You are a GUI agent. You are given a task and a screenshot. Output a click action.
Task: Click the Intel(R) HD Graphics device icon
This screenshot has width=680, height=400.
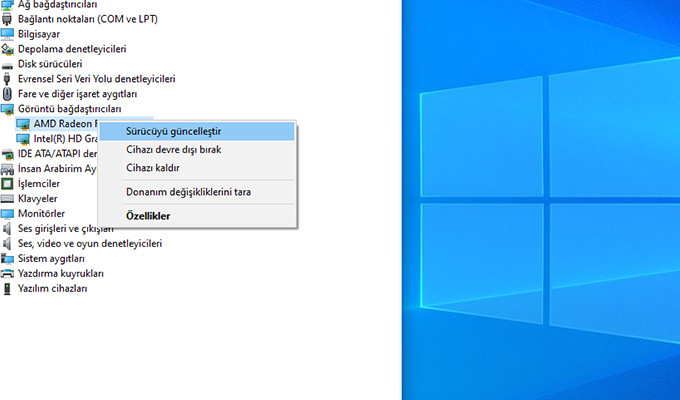click(x=23, y=139)
